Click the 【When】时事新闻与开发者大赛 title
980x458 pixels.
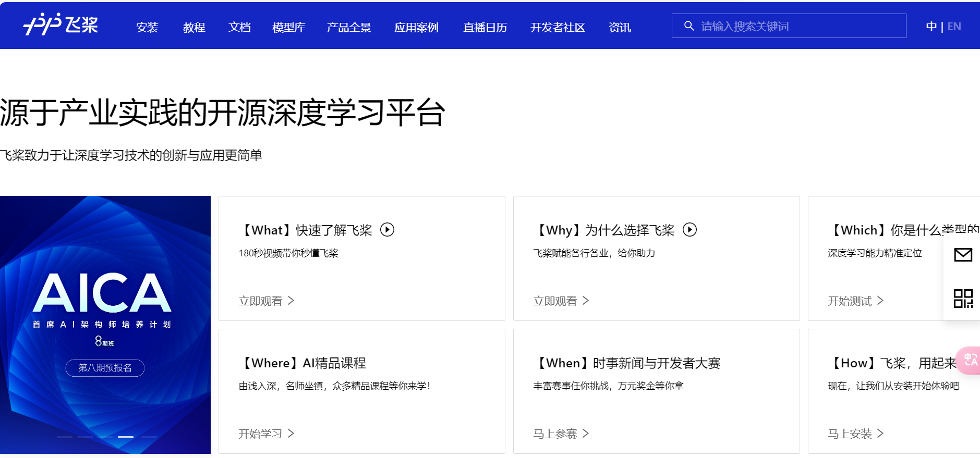(x=627, y=363)
